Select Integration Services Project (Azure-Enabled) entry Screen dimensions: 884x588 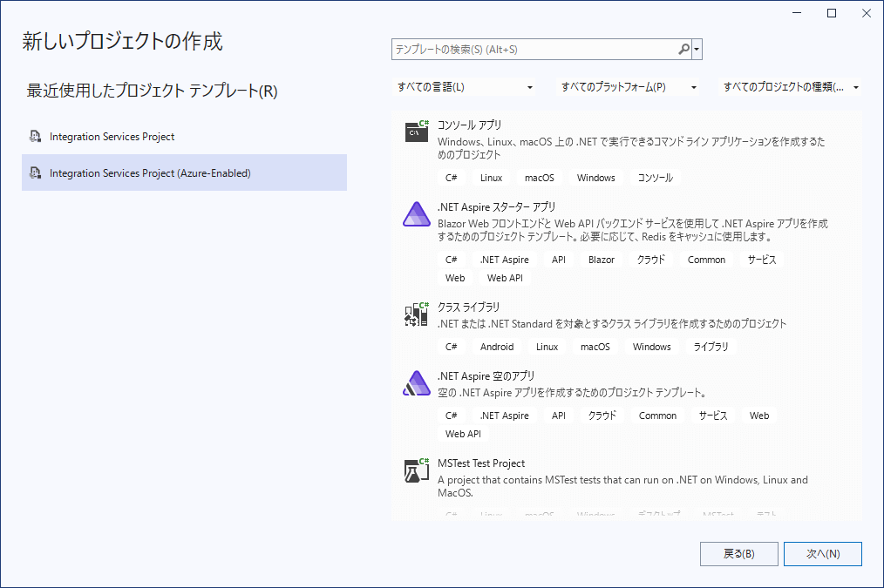tap(150, 173)
